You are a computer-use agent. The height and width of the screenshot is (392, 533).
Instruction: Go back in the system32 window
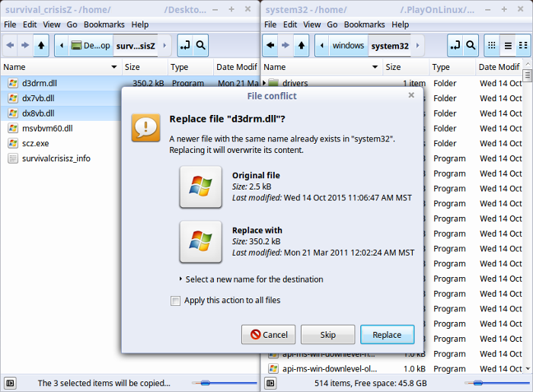point(270,45)
